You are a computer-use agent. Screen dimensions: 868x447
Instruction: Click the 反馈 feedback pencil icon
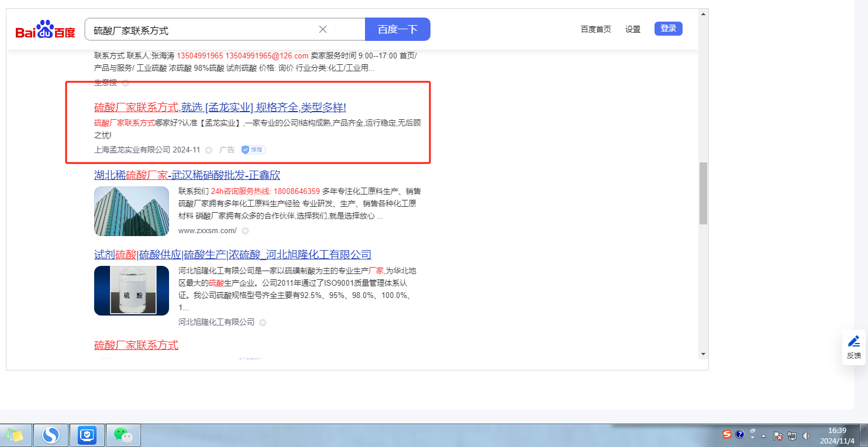click(853, 341)
